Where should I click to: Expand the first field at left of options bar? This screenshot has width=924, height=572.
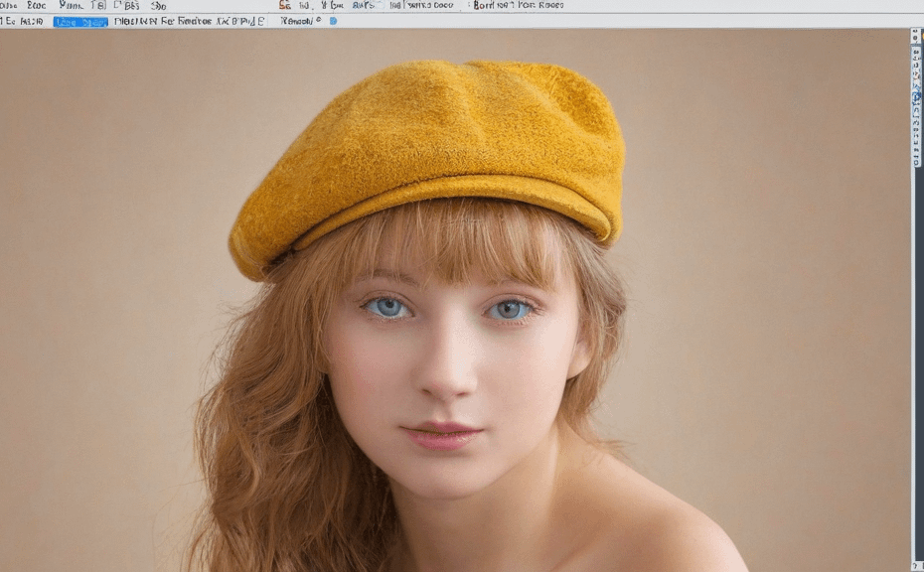point(22,21)
